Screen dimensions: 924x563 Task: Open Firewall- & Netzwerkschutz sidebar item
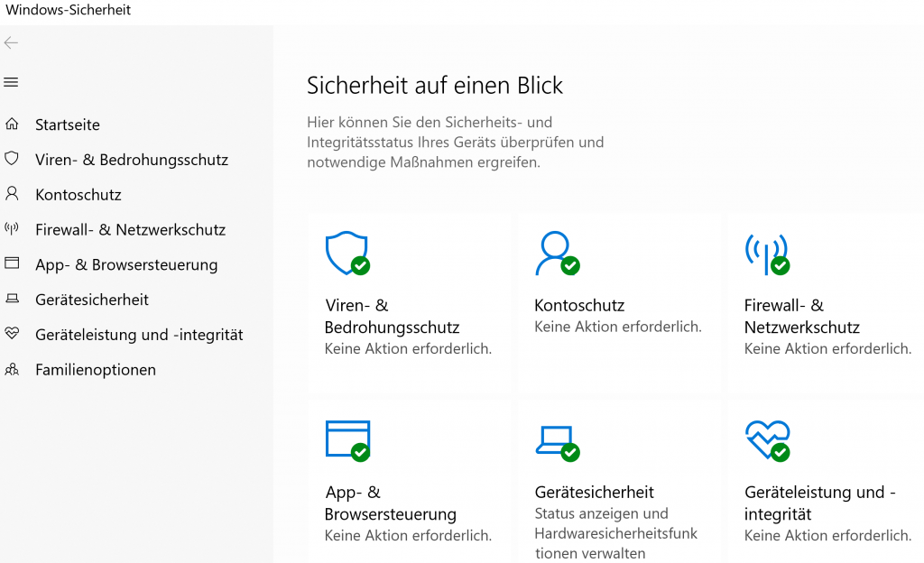[x=130, y=230]
